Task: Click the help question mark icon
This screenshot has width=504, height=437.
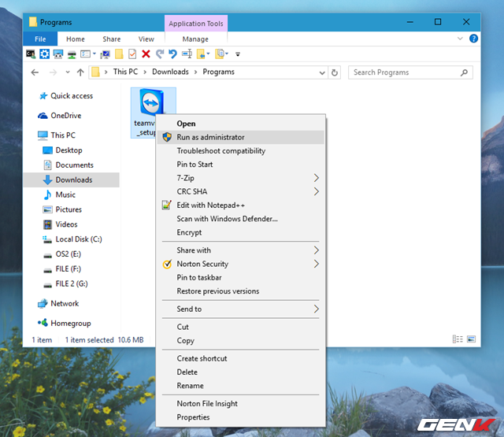Action: [473, 38]
